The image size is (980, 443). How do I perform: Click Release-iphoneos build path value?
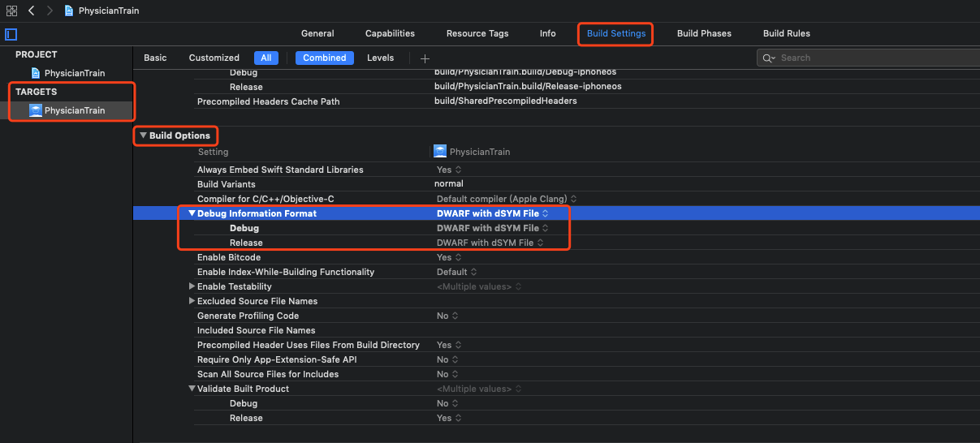pyautogui.click(x=528, y=87)
